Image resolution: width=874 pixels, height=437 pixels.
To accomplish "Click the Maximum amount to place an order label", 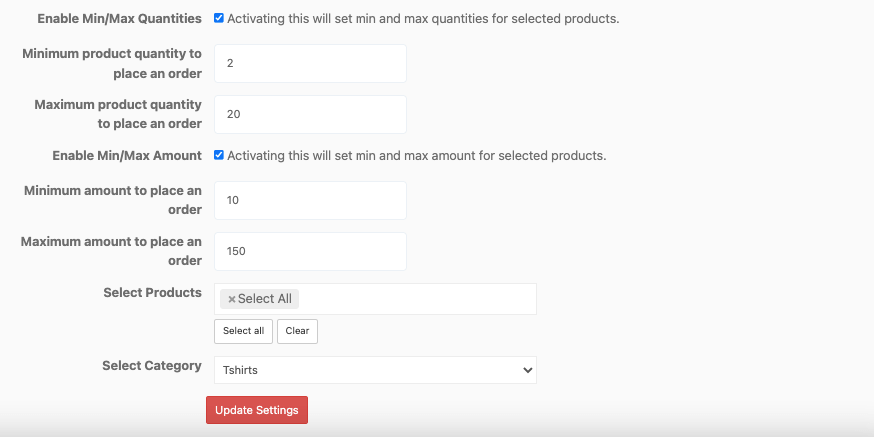I will pos(111,251).
